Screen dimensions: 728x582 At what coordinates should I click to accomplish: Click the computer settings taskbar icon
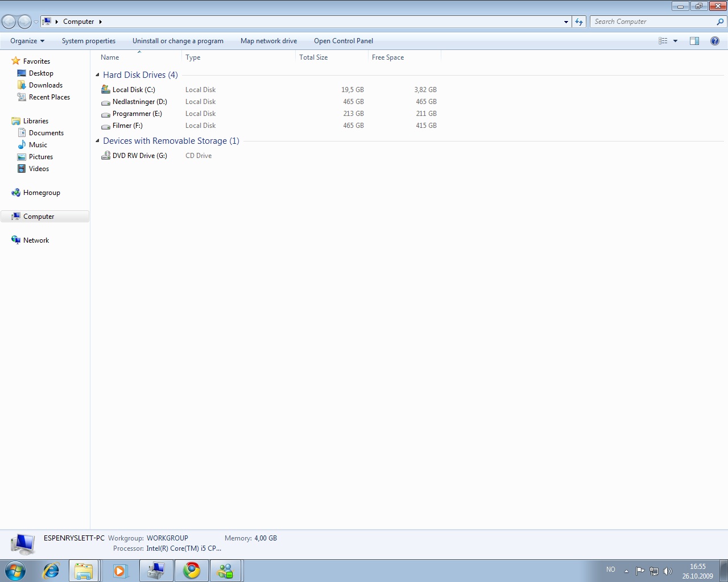(156, 571)
